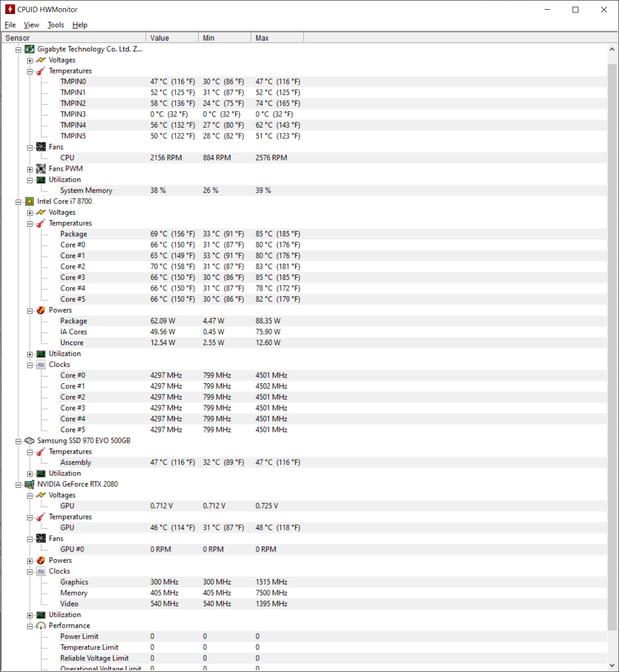This screenshot has height=672, width=619.
Task: Click the 88.35 W Package max value
Action: point(268,321)
